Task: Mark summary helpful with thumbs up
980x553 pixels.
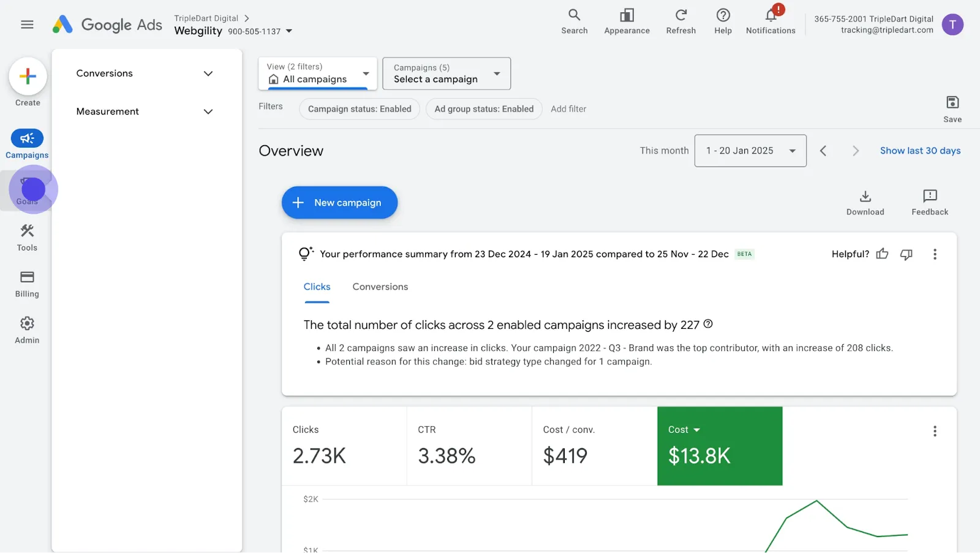Action: [x=882, y=254]
